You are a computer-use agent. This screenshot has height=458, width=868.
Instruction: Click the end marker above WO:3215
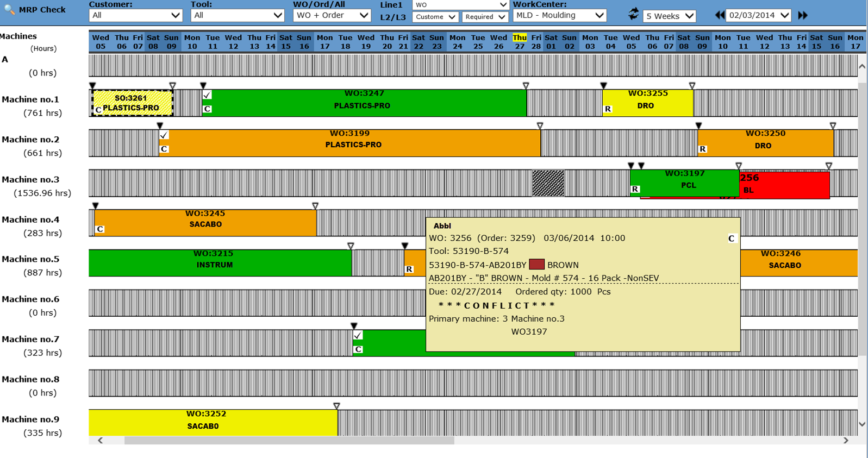[x=351, y=246]
